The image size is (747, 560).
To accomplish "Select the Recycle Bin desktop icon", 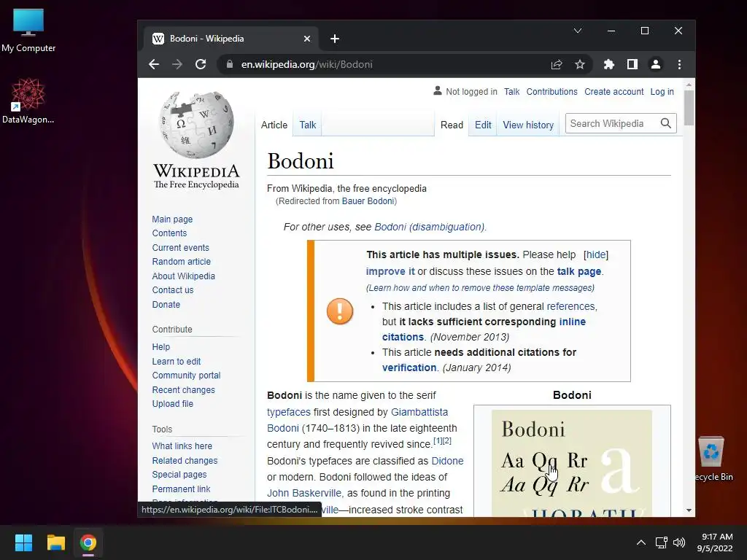I will coord(712,459).
